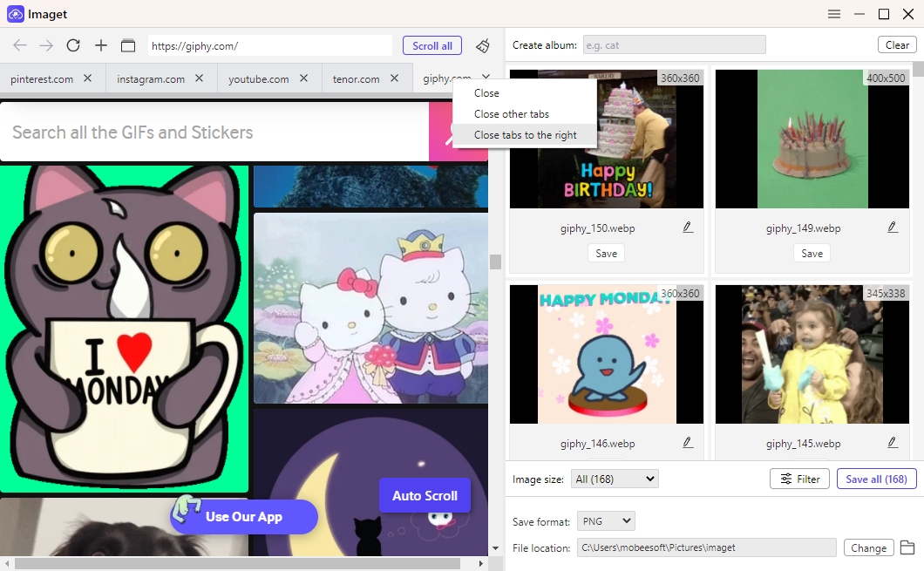Click the Imaget app logo
Viewport: 924px width, 571px height.
tap(16, 14)
